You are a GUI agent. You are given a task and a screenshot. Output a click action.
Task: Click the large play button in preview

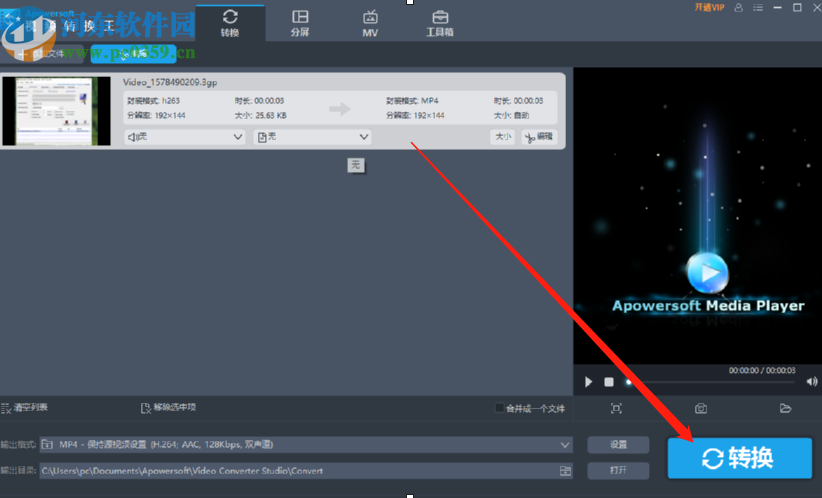click(x=708, y=273)
